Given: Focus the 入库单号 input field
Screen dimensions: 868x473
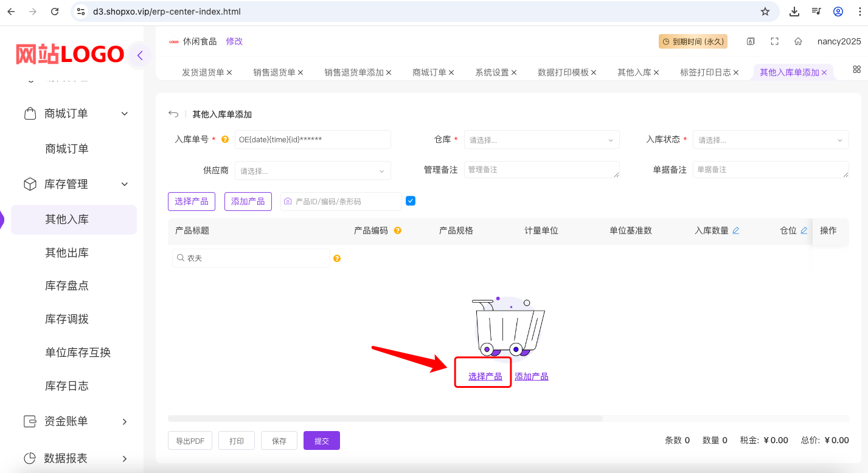Looking at the screenshot, I should pos(313,139).
